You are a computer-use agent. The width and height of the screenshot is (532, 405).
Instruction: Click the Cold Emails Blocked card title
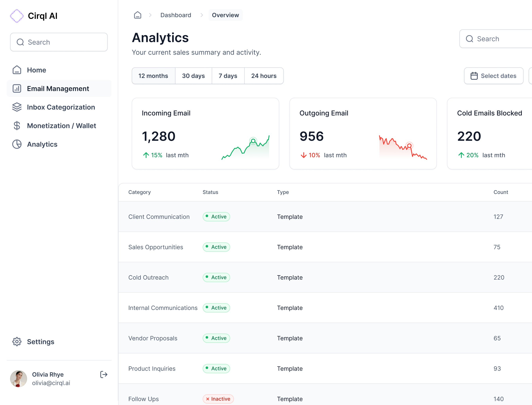(x=489, y=113)
